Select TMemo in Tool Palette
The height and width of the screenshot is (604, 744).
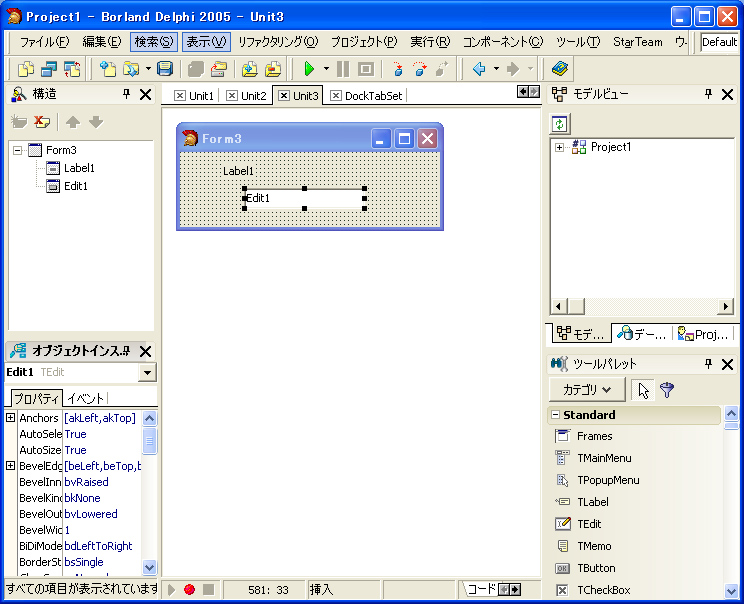[594, 546]
